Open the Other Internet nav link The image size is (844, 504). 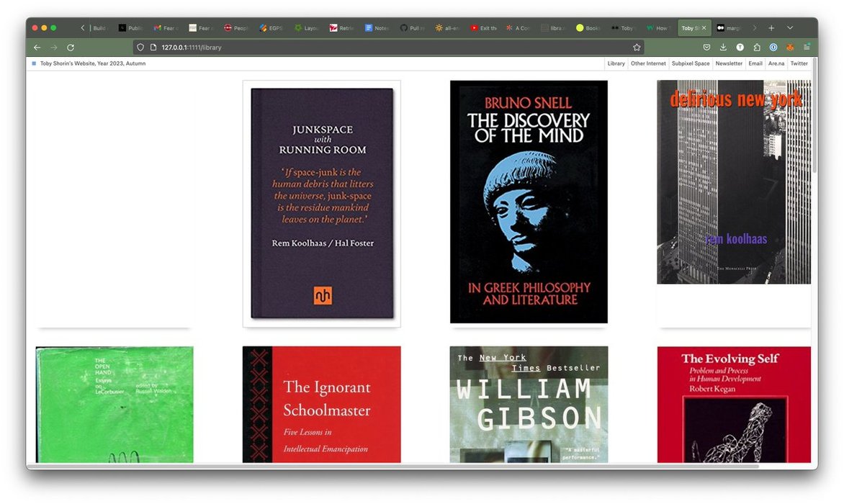(648, 63)
